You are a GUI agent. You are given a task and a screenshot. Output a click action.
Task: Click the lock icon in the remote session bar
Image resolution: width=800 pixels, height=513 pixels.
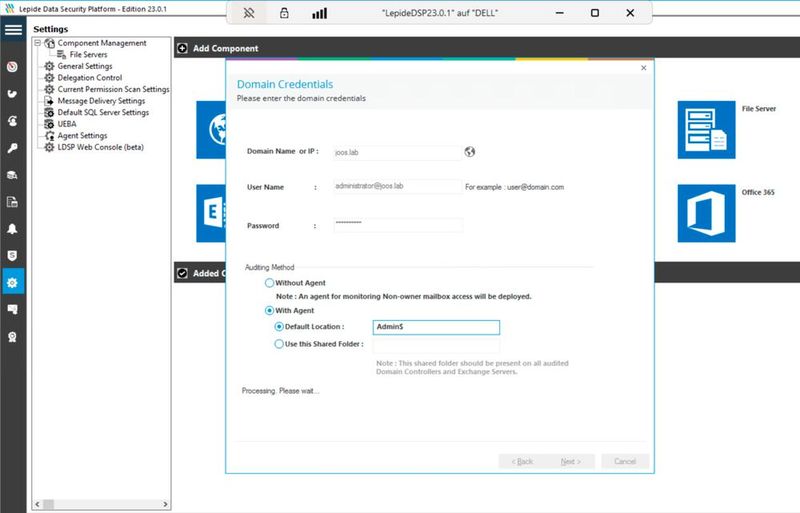[x=284, y=13]
